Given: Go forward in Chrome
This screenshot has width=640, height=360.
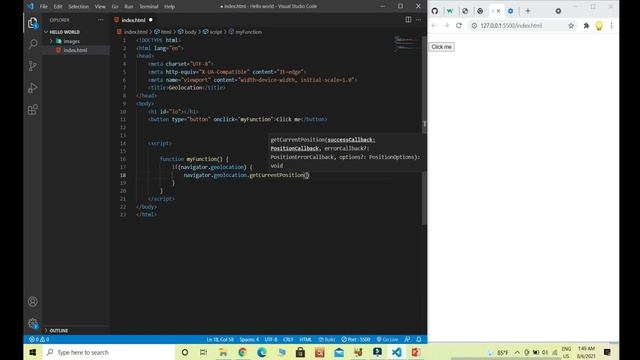Looking at the screenshot, I should click(447, 25).
